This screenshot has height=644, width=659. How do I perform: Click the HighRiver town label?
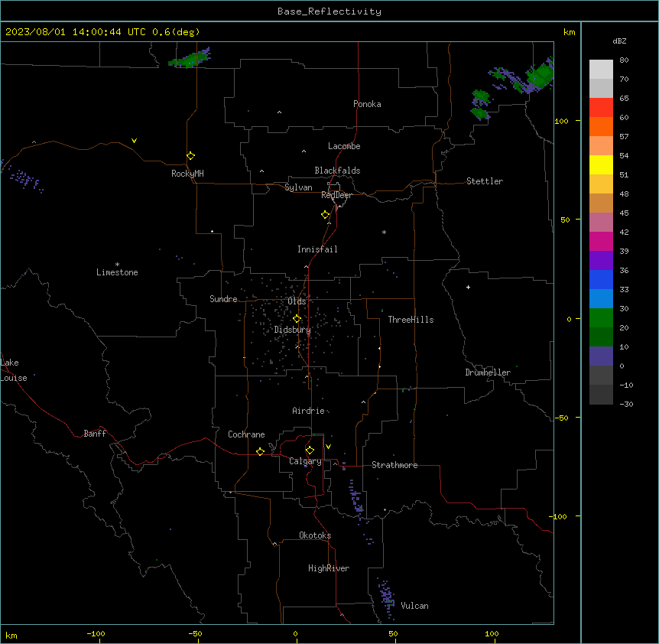tap(329, 568)
